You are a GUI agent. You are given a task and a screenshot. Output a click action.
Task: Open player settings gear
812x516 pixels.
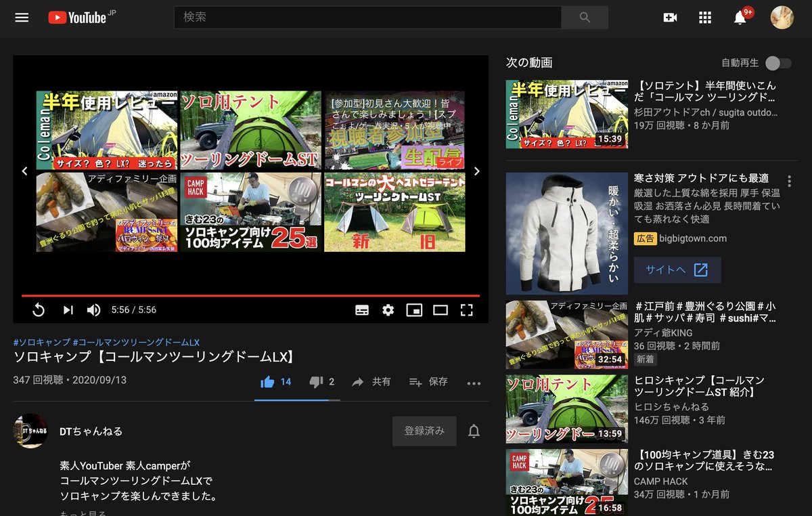(388, 309)
